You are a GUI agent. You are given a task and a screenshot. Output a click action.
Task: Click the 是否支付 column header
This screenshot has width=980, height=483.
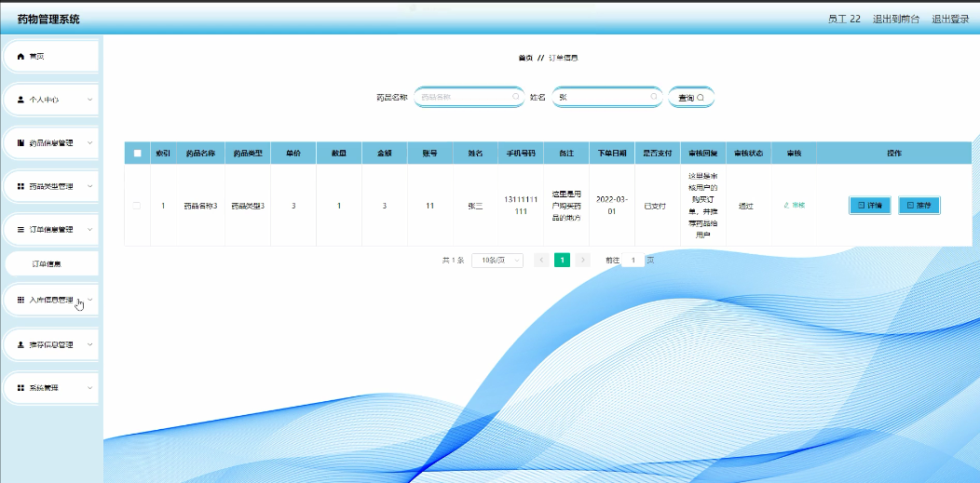pyautogui.click(x=658, y=153)
